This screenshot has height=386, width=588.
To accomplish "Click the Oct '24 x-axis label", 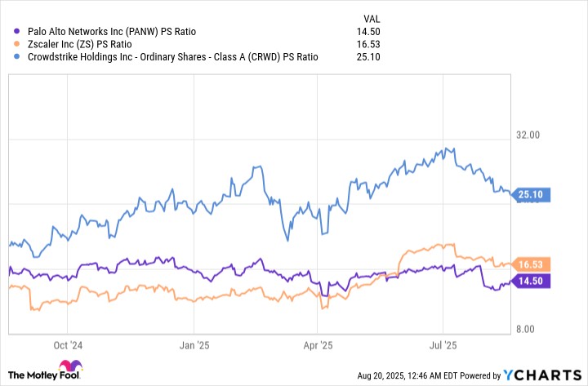I will coord(71,345).
